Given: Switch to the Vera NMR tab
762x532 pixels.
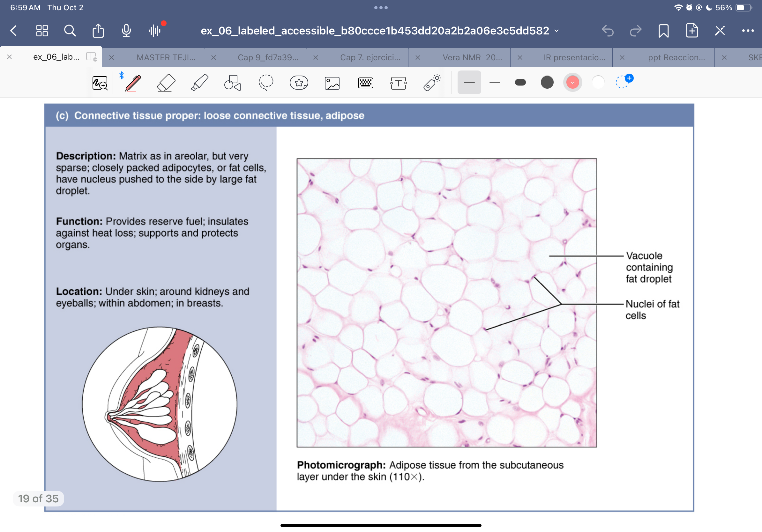Looking at the screenshot, I should 472,57.
